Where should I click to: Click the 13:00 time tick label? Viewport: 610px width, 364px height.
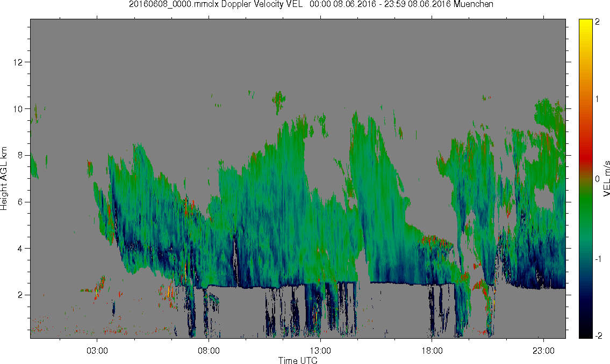click(320, 351)
